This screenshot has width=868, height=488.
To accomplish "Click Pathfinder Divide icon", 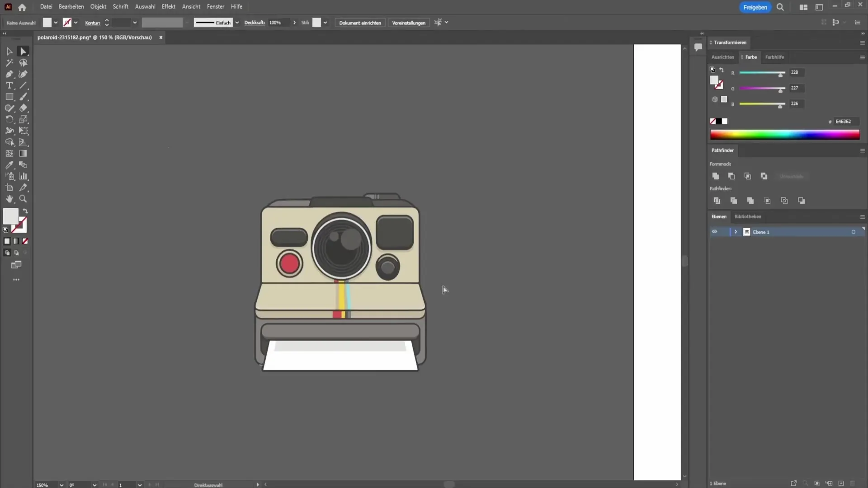I will [x=717, y=201].
